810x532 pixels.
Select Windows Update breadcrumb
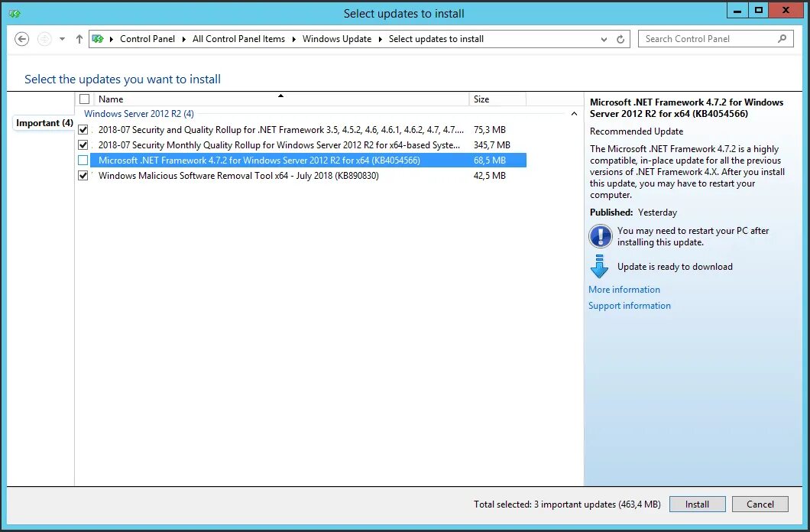coord(337,39)
